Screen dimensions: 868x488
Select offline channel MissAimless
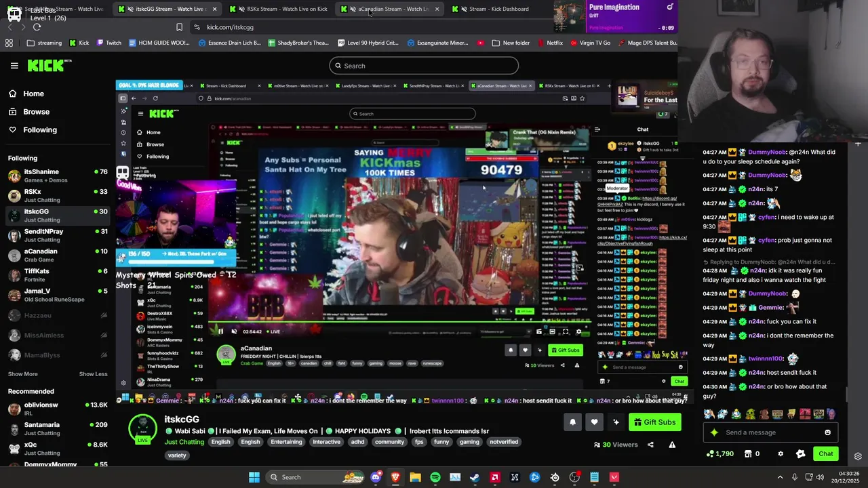(58, 335)
